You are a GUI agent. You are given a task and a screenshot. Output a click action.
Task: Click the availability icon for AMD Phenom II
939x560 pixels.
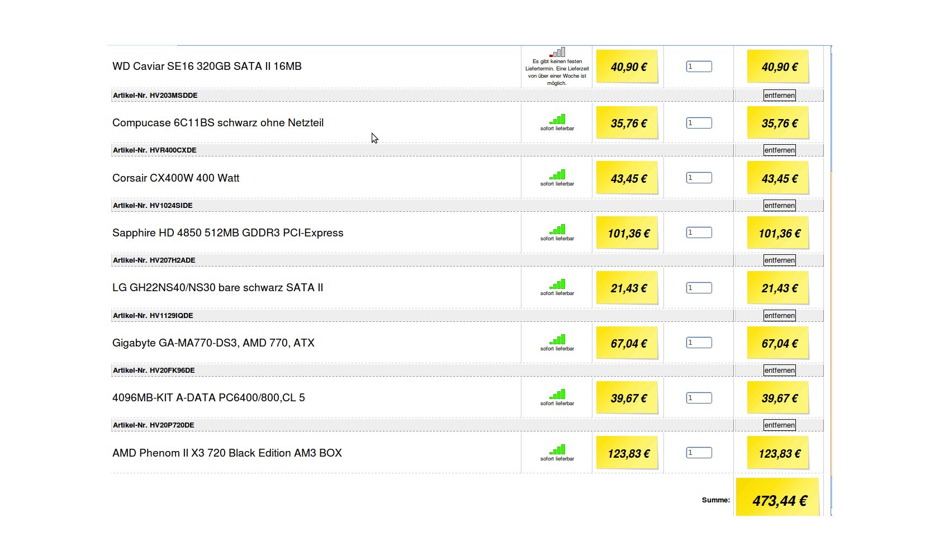click(557, 449)
